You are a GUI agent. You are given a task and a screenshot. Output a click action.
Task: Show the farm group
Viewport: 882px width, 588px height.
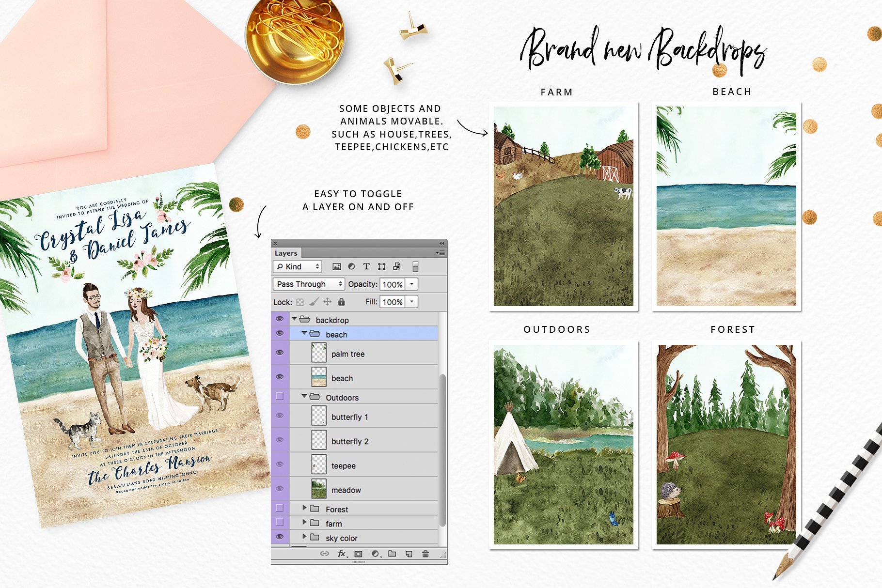pyautogui.click(x=280, y=523)
